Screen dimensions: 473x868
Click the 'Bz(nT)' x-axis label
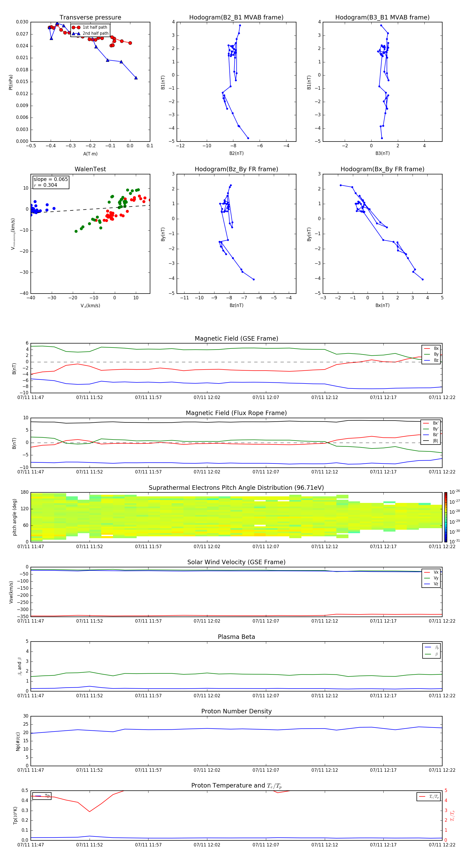click(x=236, y=305)
